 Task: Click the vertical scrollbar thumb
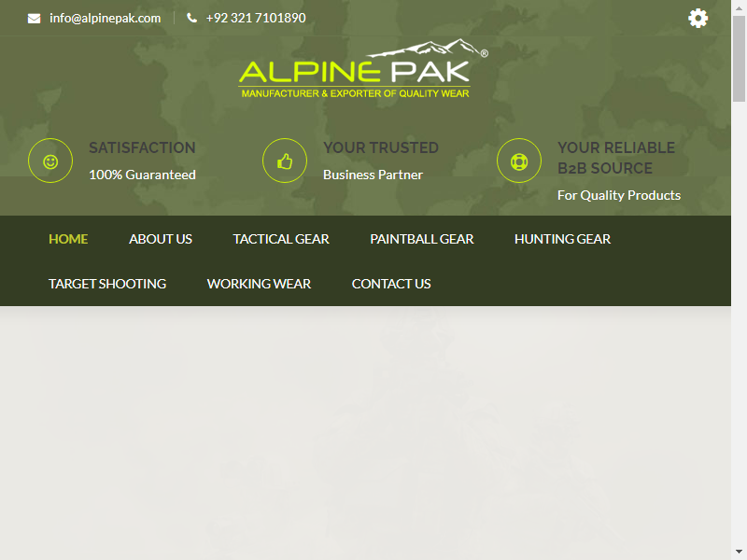coord(739,58)
